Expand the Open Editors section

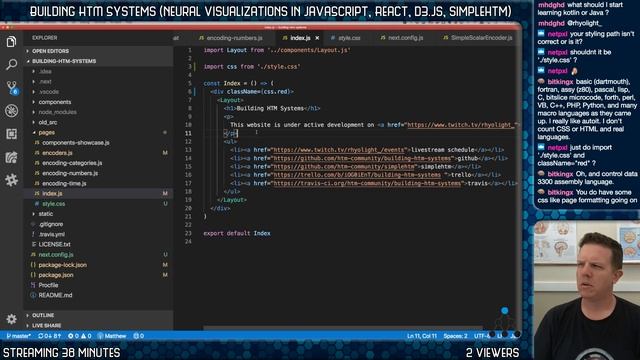point(98,51)
